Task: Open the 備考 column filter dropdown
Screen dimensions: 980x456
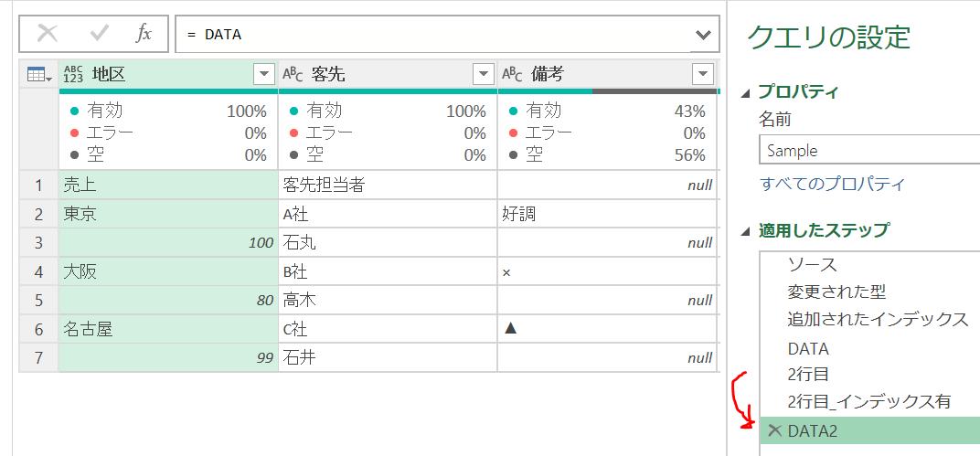Action: [702, 75]
